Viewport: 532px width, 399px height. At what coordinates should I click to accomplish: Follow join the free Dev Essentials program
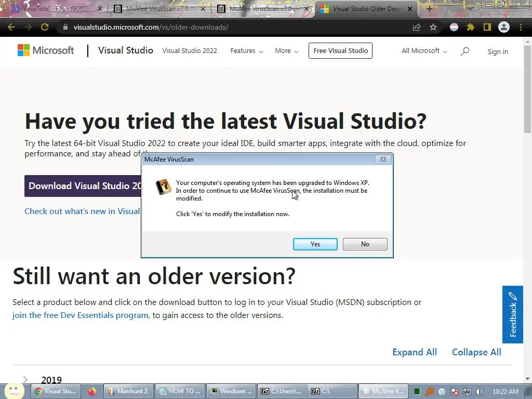[81, 315]
